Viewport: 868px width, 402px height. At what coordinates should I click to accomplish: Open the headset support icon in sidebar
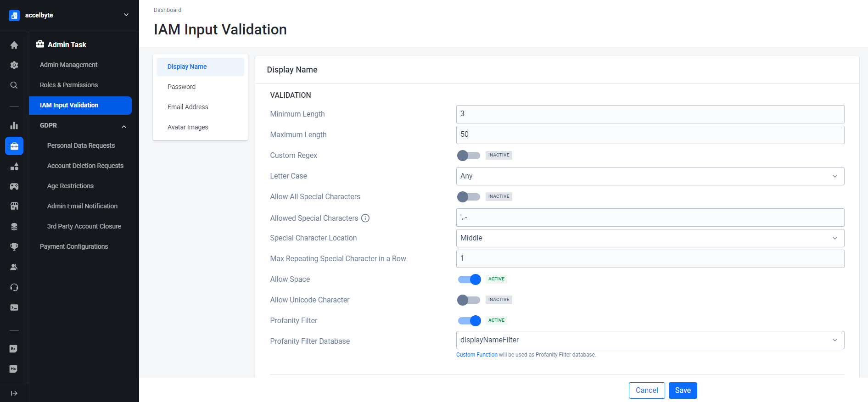pos(14,287)
